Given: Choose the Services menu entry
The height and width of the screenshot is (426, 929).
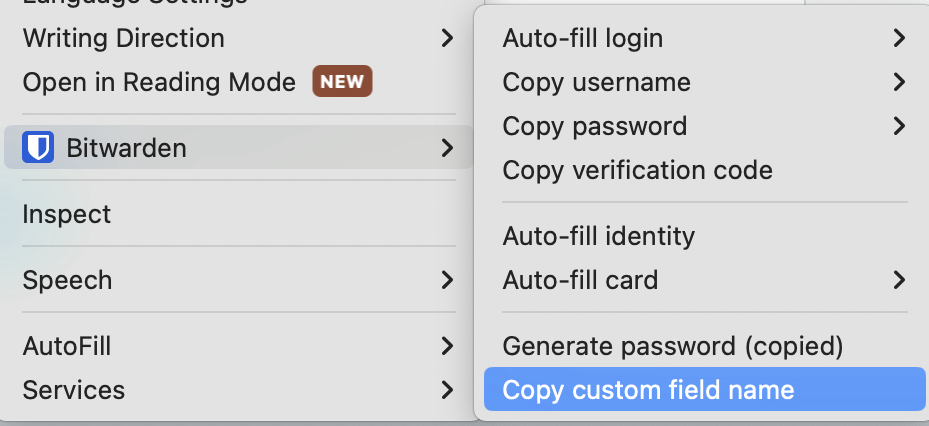Looking at the screenshot, I should (74, 389).
